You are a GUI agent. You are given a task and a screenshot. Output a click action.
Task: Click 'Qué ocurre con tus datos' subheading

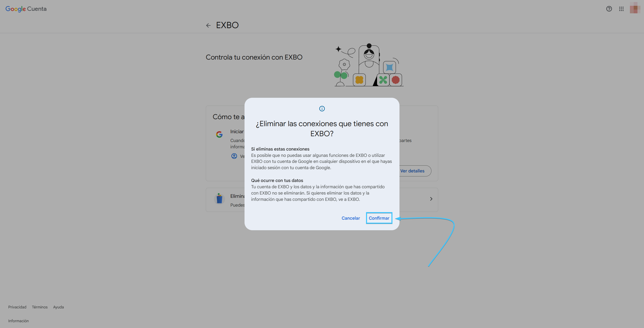(x=277, y=180)
